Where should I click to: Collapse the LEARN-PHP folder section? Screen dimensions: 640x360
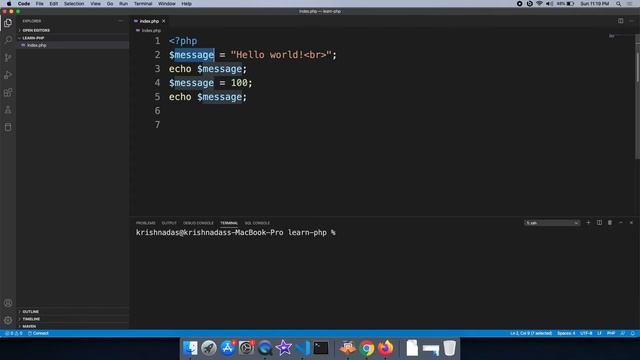tap(33, 38)
